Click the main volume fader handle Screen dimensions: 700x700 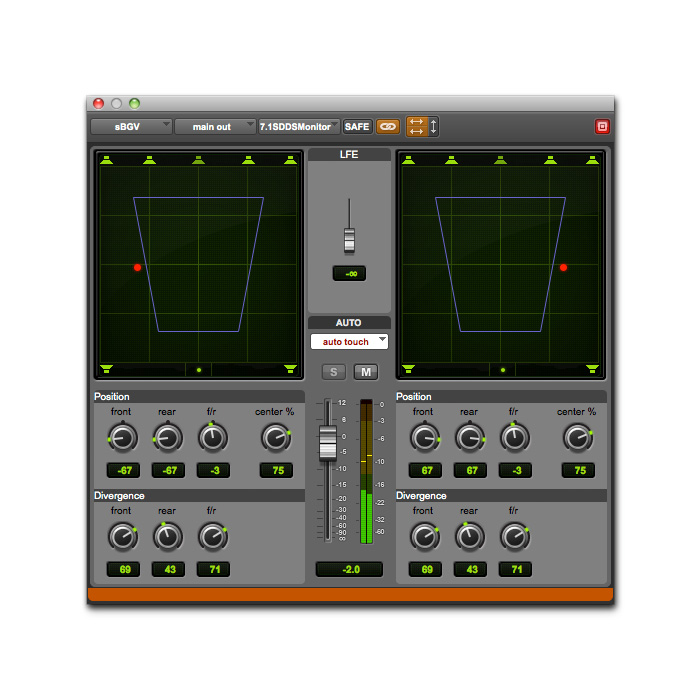(x=328, y=443)
